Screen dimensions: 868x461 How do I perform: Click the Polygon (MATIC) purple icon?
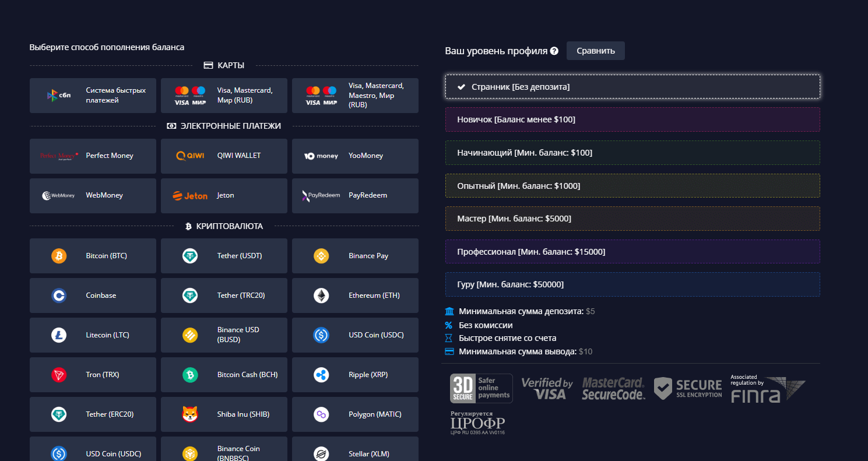(x=321, y=414)
